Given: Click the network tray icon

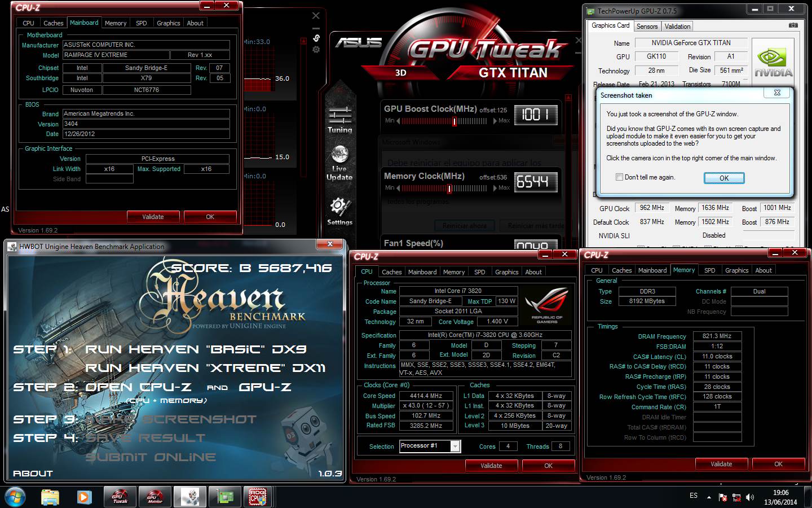Looking at the screenshot, I should 736,497.
